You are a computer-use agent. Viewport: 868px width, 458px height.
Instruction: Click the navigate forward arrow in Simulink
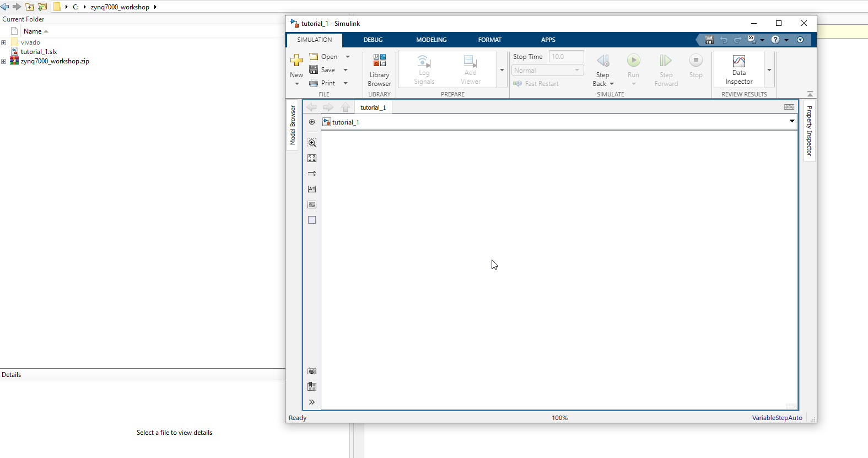pos(328,107)
